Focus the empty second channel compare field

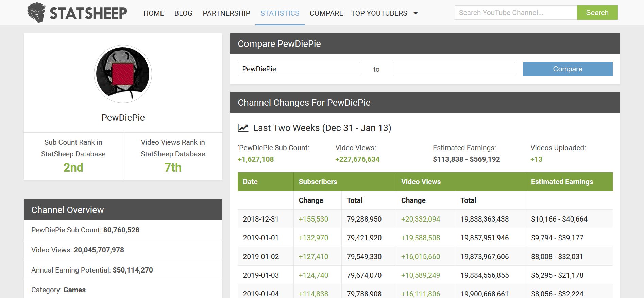pyautogui.click(x=454, y=69)
